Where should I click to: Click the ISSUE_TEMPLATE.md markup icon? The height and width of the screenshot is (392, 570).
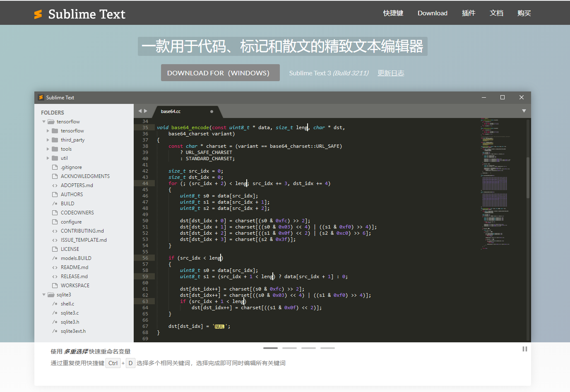(x=55, y=240)
